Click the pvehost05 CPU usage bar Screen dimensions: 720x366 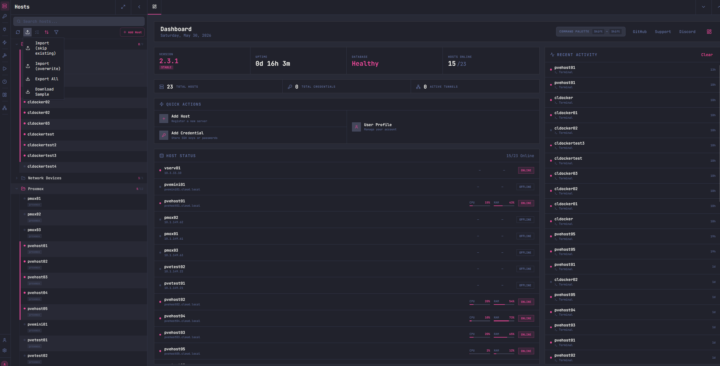479,354
